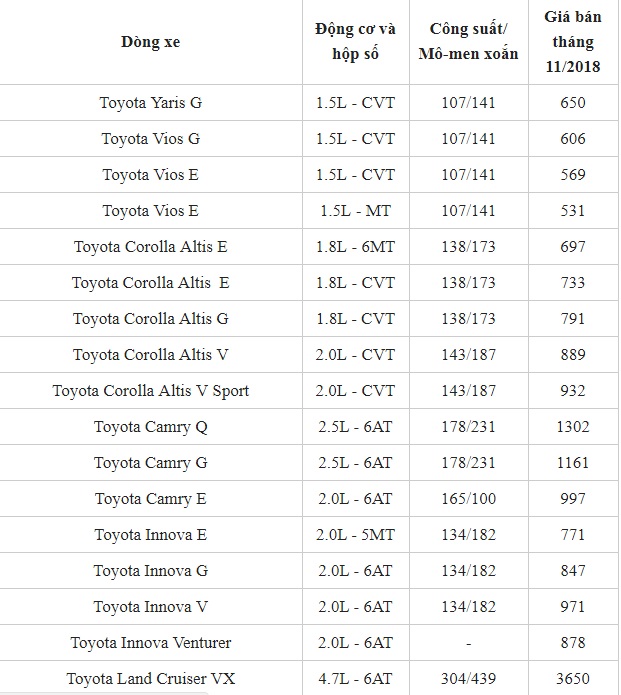Click the "Công suất/Mô-men xoắn" column header
Viewport: 621px width, 695px height.
pyautogui.click(x=468, y=42)
